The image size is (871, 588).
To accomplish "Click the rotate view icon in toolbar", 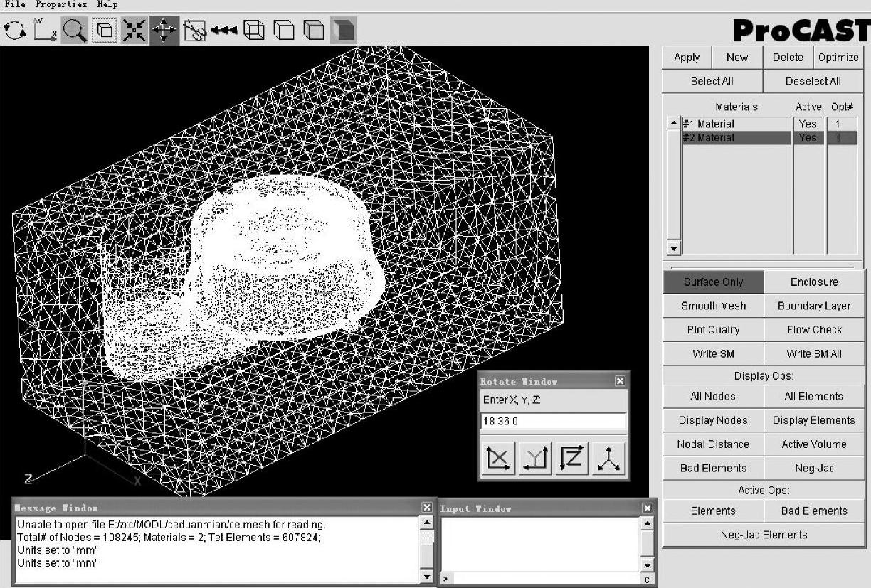I will (14, 30).
